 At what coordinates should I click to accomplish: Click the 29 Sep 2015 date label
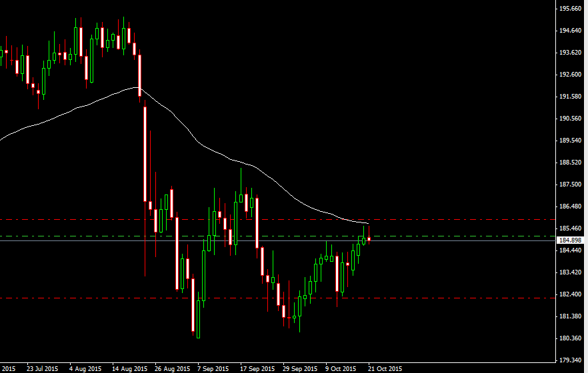[x=300, y=369]
